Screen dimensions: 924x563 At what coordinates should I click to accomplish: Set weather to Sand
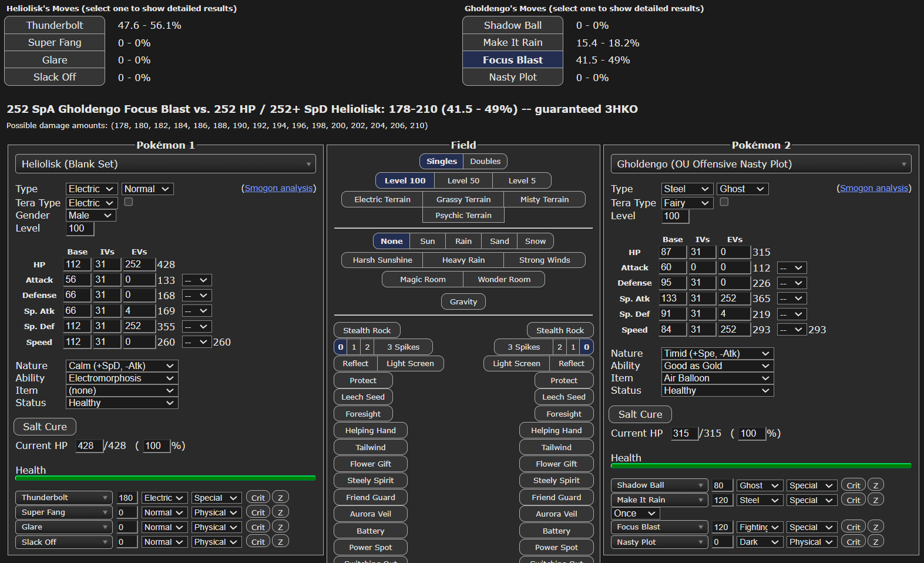[499, 241]
